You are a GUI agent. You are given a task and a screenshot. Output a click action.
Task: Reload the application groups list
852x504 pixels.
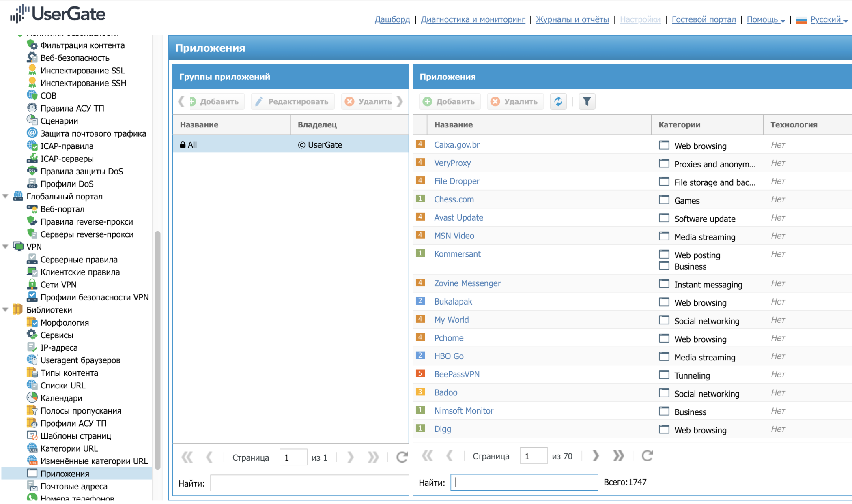(x=402, y=457)
